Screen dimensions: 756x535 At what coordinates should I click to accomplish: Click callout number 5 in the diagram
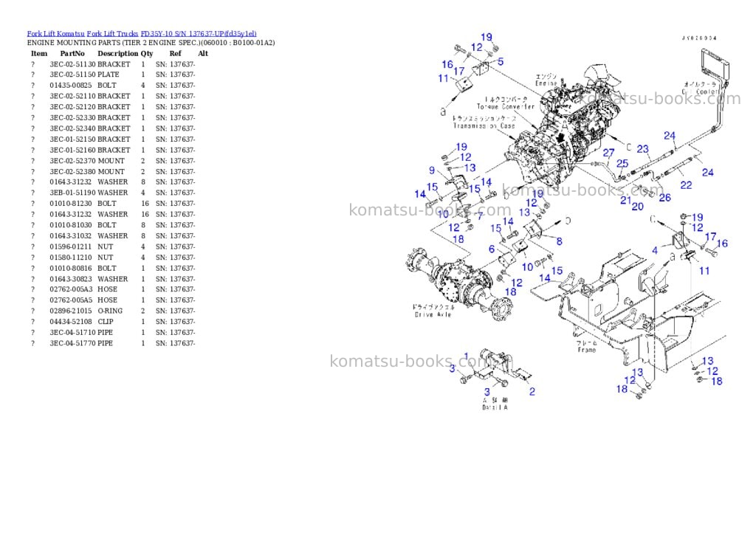pyautogui.click(x=501, y=62)
